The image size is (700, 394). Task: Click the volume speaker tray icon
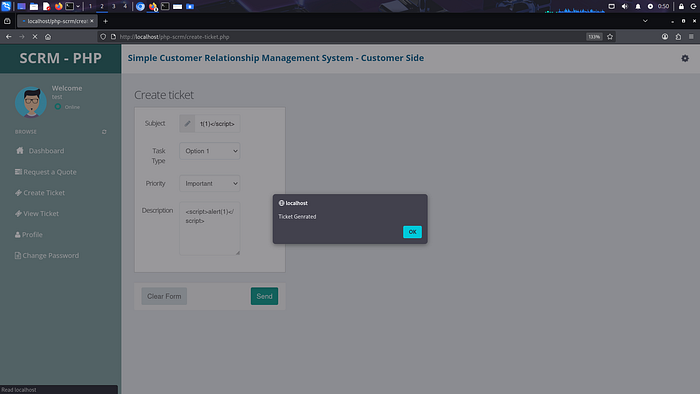(625, 6)
